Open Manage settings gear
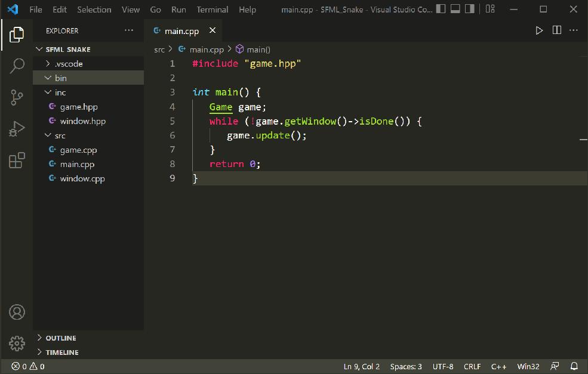Viewport: 588px width, 374px height. pyautogui.click(x=17, y=343)
